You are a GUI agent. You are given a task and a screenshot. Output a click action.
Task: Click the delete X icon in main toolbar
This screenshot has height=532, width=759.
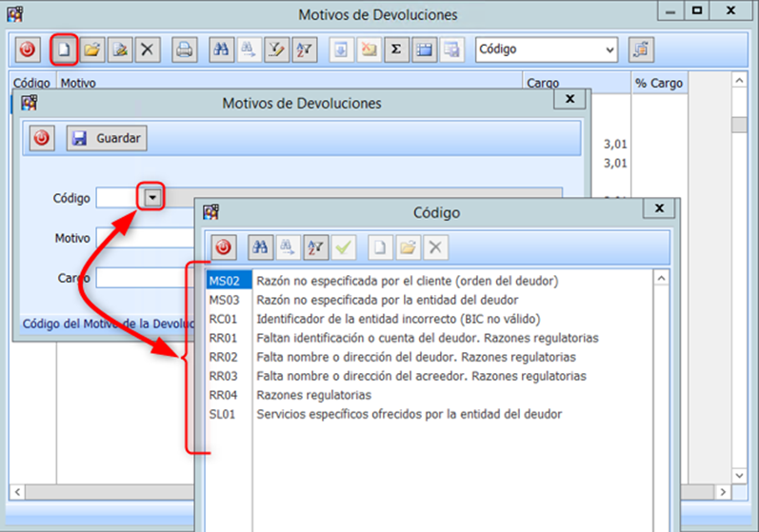pos(147,49)
